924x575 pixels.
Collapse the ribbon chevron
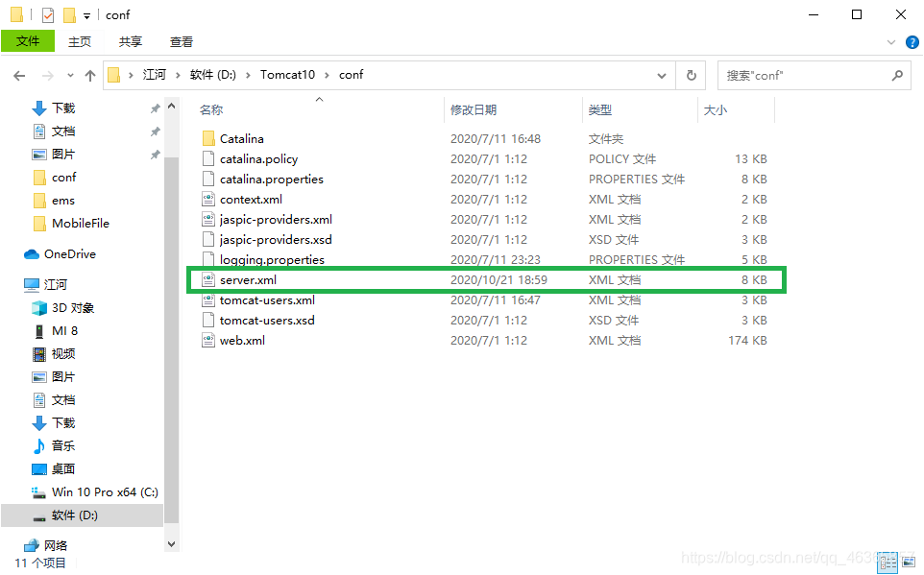click(891, 42)
